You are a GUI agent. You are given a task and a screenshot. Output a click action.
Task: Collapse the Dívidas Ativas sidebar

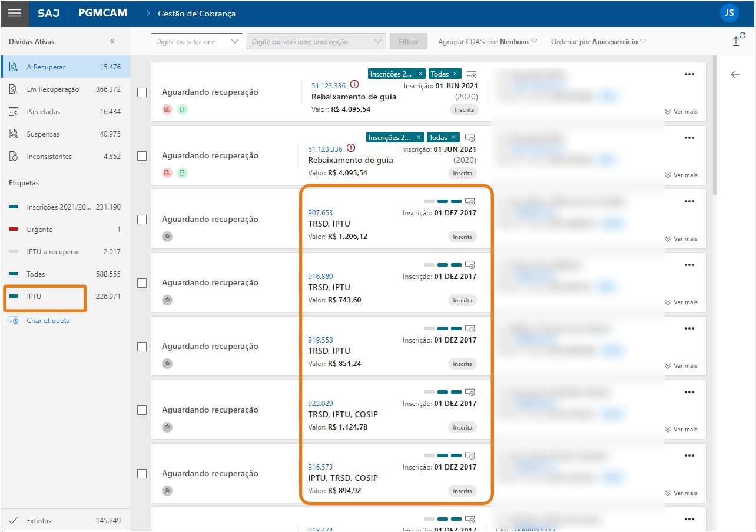coord(112,42)
